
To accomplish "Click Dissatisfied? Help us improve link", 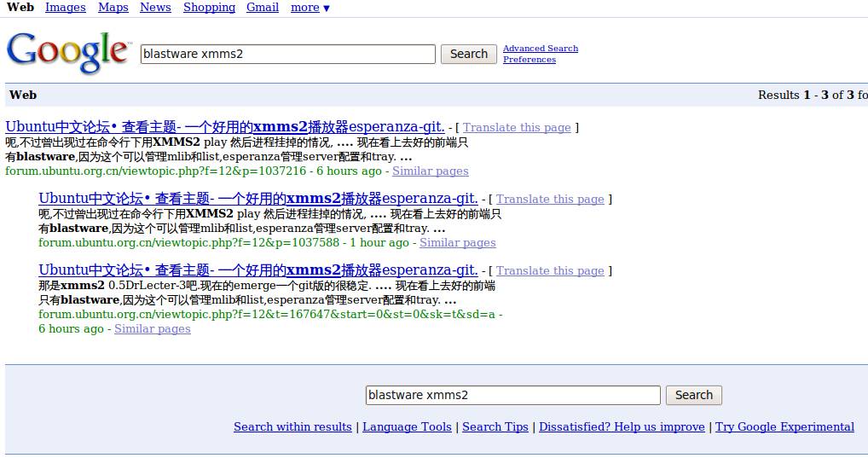I will pyautogui.click(x=622, y=427).
